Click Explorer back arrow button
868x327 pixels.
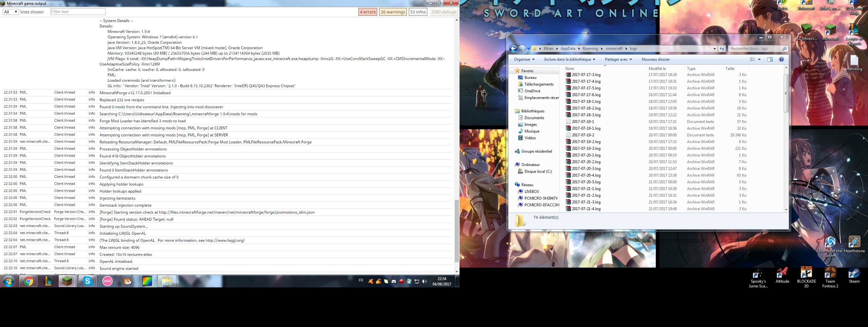[513, 49]
